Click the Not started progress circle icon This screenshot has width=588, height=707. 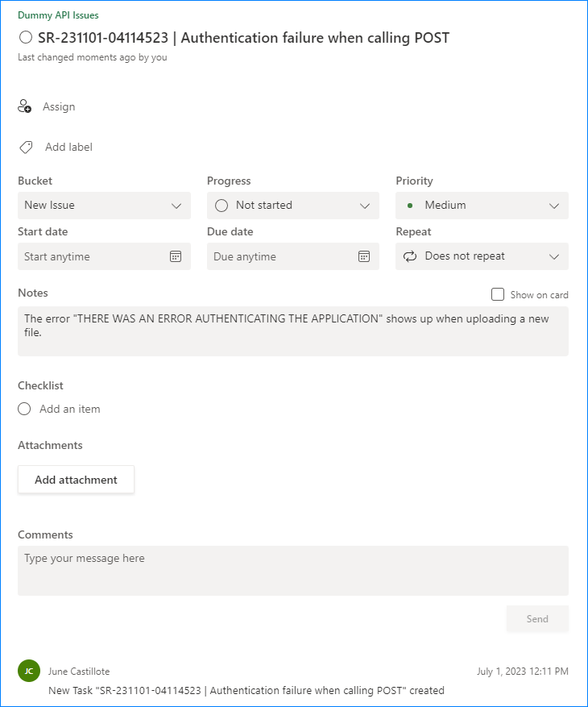[x=222, y=206]
